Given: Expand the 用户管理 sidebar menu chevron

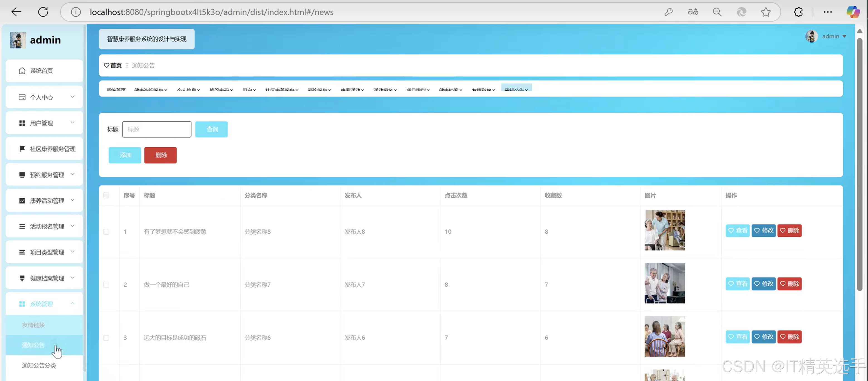Looking at the screenshot, I should [x=72, y=123].
